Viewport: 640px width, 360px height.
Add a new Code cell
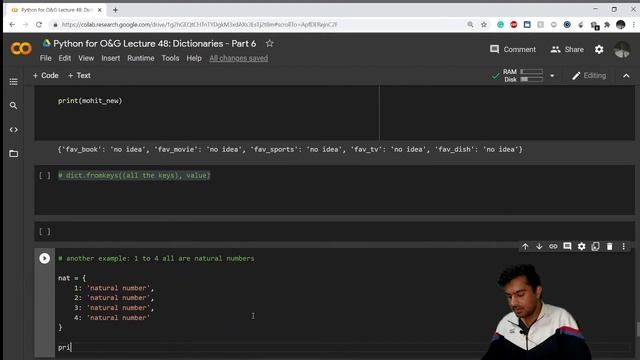coord(45,76)
